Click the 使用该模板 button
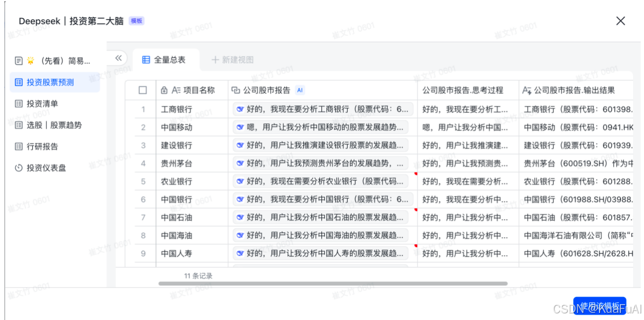Screen dimensions: 644x320 [x=600, y=306]
